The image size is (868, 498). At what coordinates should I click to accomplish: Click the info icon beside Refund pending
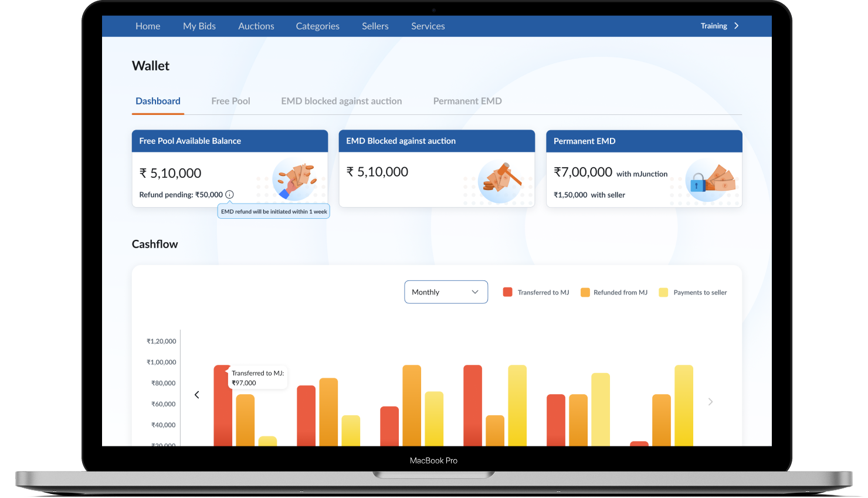coord(229,194)
